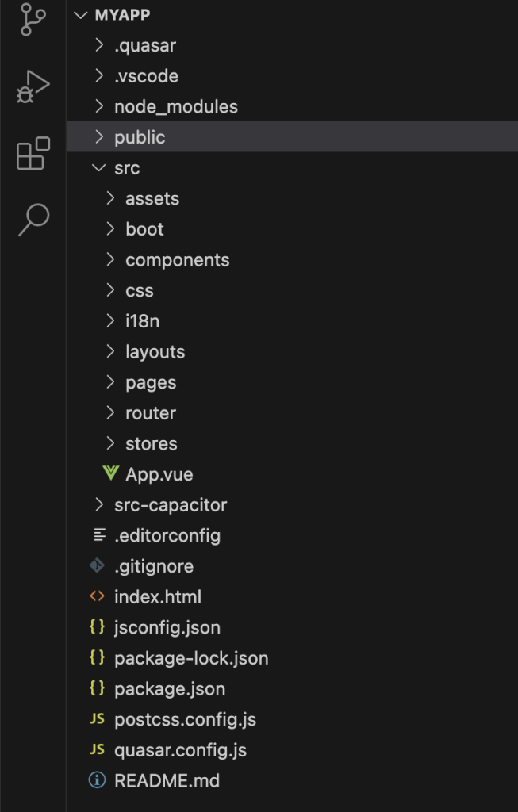Open the Extensions view icon
Viewport: 518px width, 812px height.
[x=33, y=153]
